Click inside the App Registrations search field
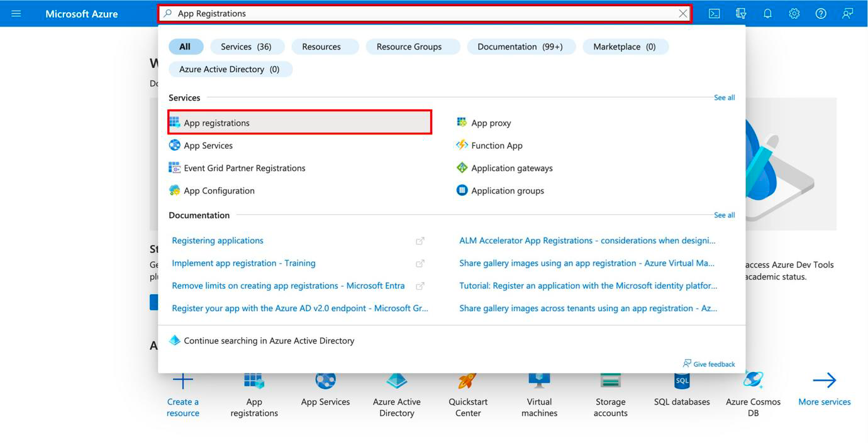The width and height of the screenshot is (868, 443). (x=425, y=14)
